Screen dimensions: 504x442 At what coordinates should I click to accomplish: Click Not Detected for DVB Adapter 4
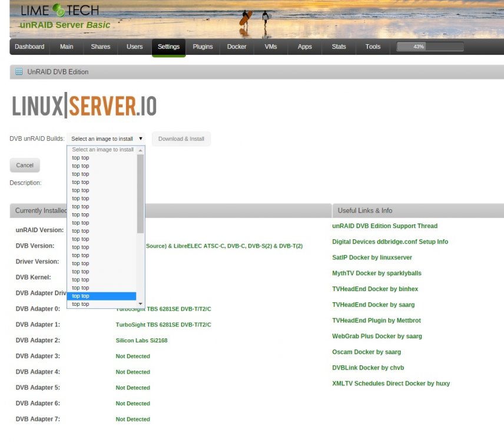[132, 372]
